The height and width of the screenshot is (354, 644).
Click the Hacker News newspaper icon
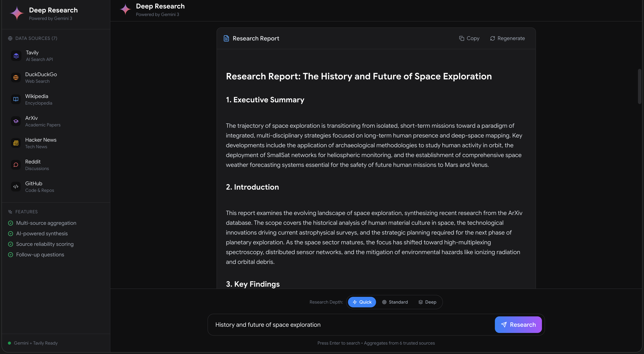click(16, 143)
